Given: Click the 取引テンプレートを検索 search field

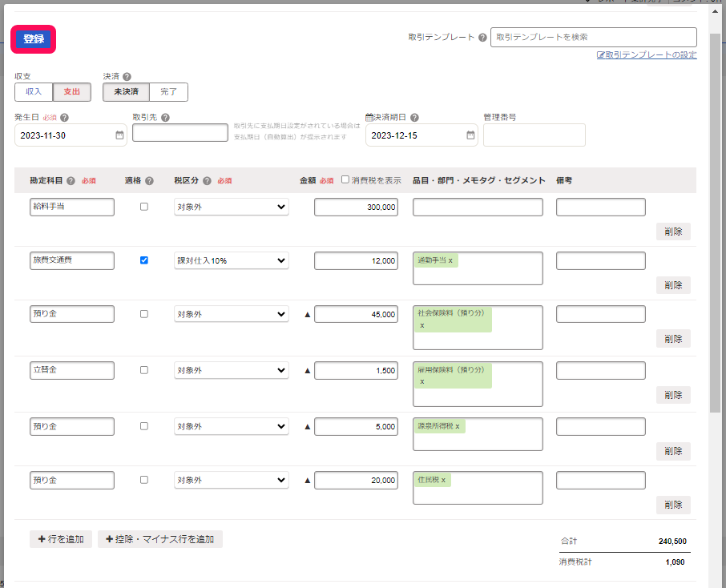Looking at the screenshot, I should click(593, 38).
